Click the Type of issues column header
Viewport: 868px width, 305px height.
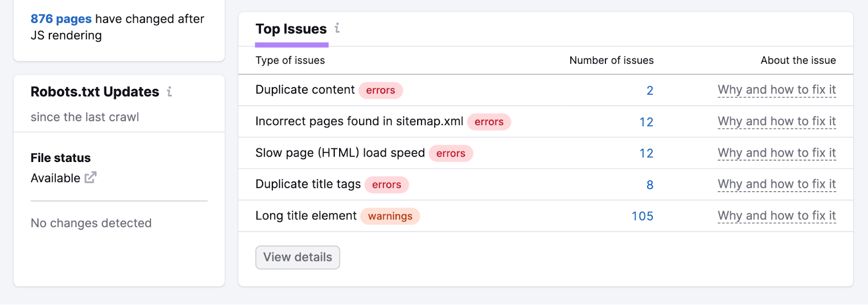tap(290, 61)
